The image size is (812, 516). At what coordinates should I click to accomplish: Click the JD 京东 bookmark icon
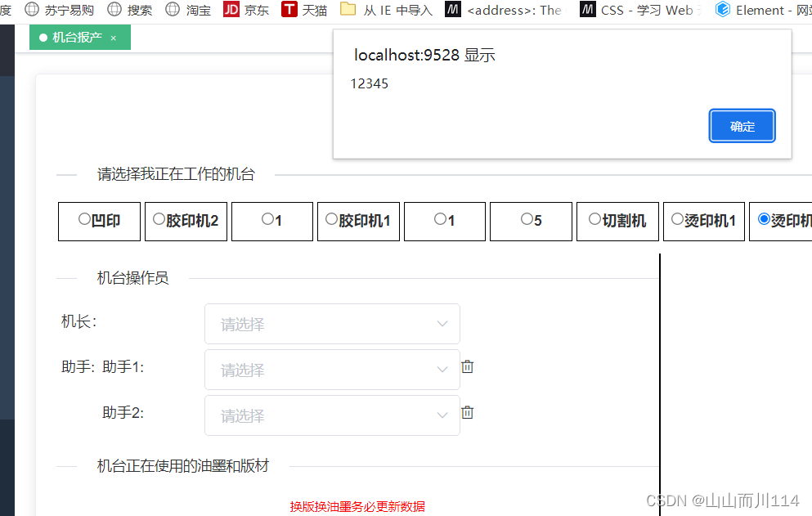coord(232,10)
